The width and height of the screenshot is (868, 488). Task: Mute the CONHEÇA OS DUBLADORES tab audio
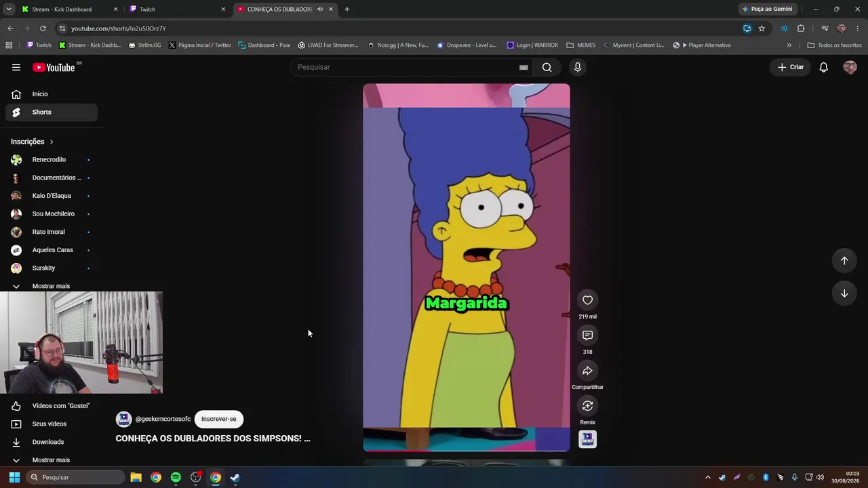coord(320,9)
